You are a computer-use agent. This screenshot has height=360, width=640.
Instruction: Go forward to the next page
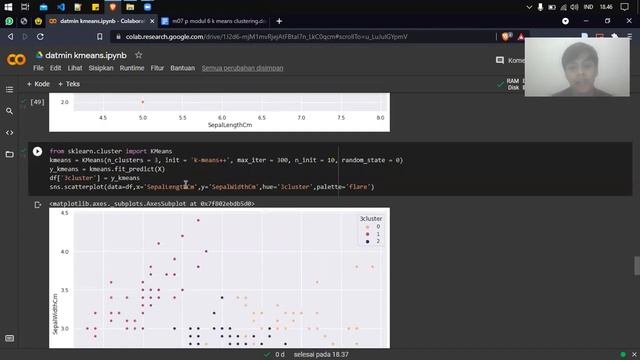[25, 37]
